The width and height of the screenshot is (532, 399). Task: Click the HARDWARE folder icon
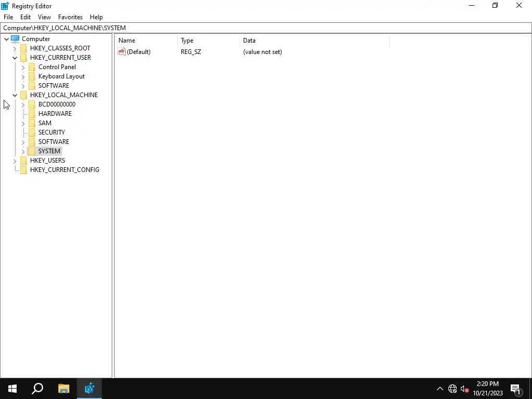32,114
